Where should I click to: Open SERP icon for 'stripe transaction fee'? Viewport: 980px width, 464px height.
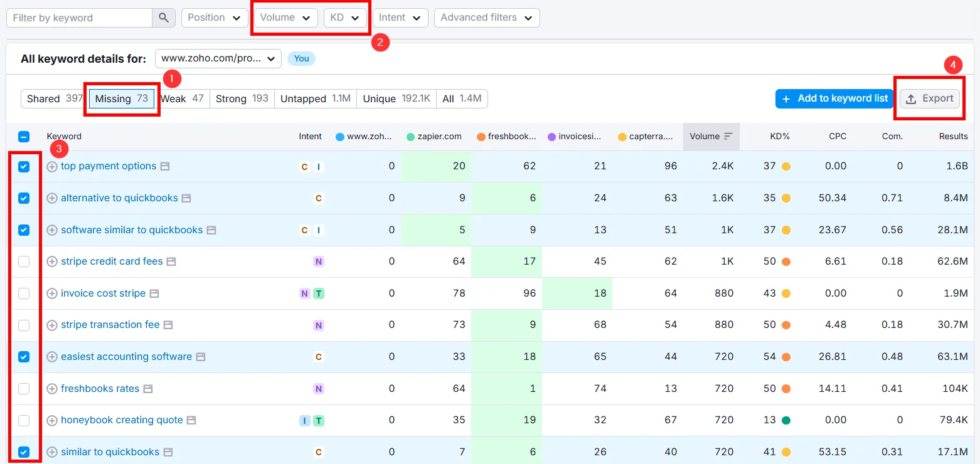168,325
